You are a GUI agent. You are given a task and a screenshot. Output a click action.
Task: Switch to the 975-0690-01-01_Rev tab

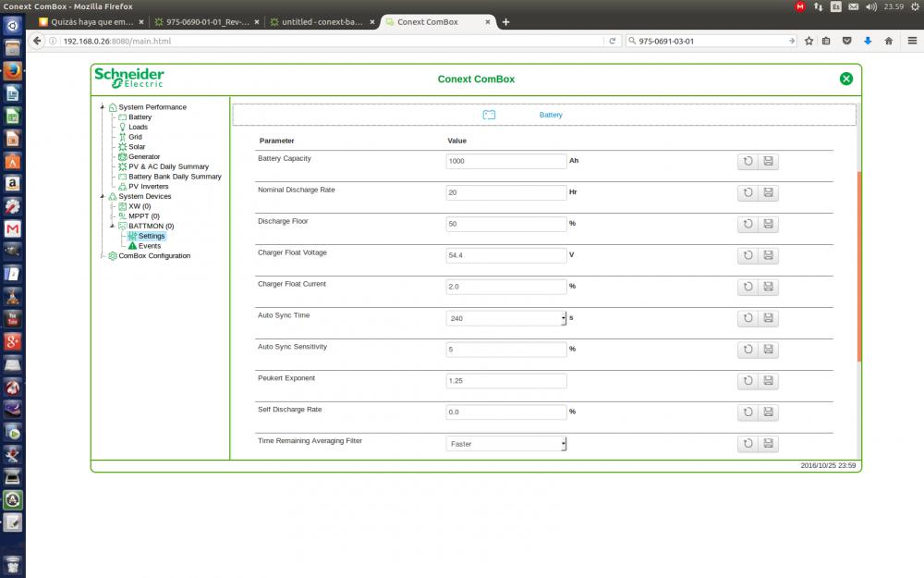click(x=207, y=22)
